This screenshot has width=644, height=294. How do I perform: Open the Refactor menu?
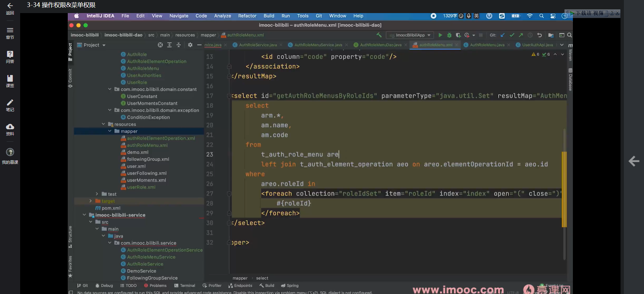[247, 16]
